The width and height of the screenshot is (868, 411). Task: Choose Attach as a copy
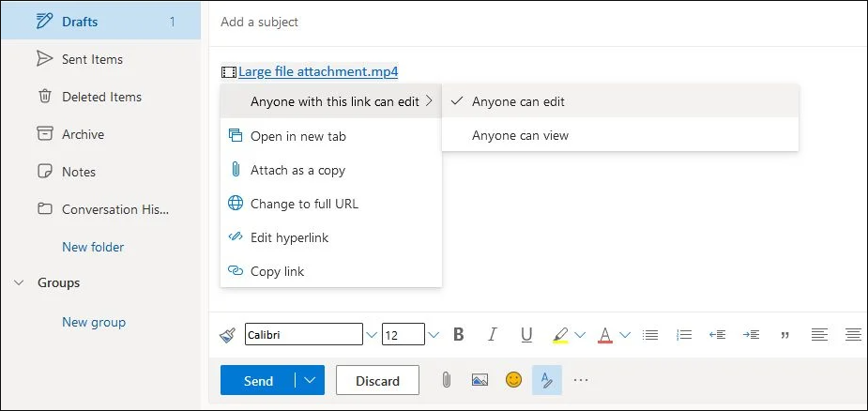click(x=331, y=170)
